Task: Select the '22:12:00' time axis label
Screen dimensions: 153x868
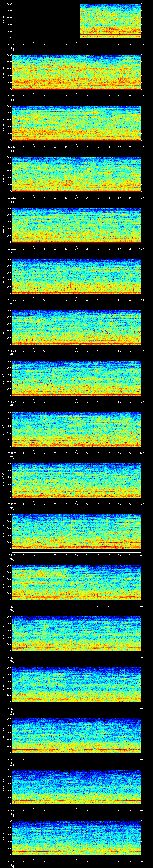Action: point(12,453)
